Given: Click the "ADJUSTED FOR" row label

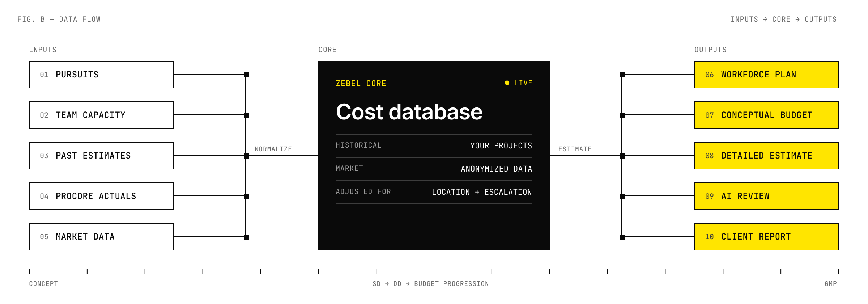Looking at the screenshot, I should [363, 192].
